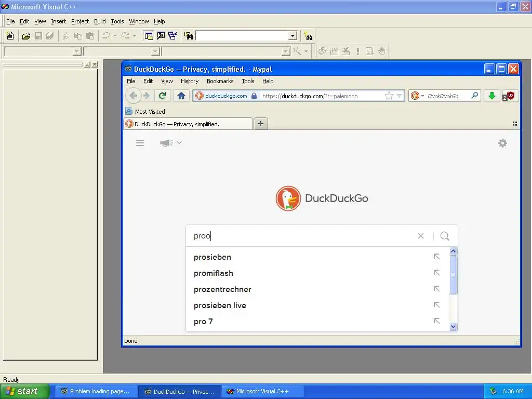Click the Execute Program exclamation icon
532x399 pixels.
click(357, 51)
